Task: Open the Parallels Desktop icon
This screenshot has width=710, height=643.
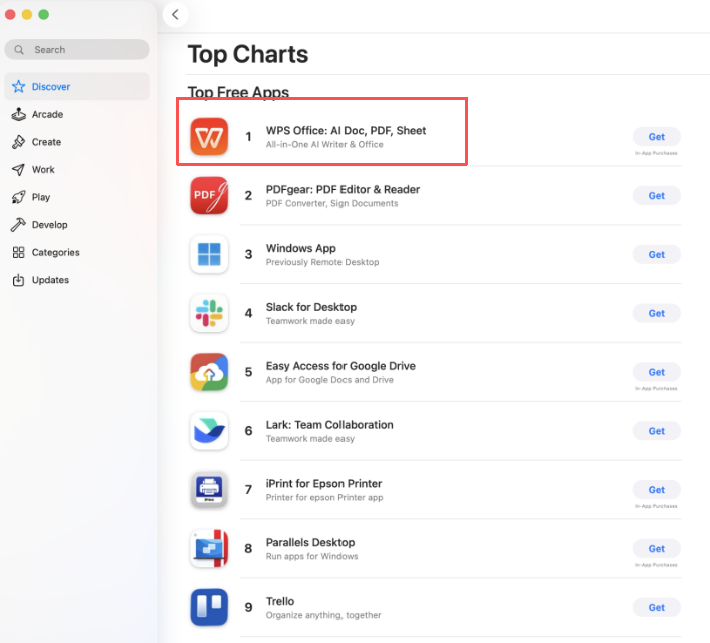Action: tap(209, 549)
